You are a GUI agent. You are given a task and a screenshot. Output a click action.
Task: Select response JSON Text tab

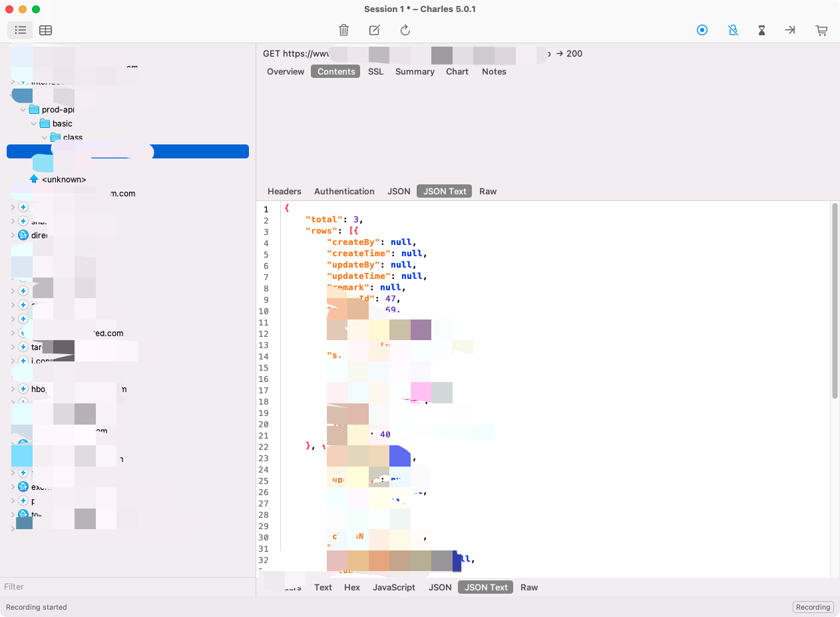coord(486,587)
